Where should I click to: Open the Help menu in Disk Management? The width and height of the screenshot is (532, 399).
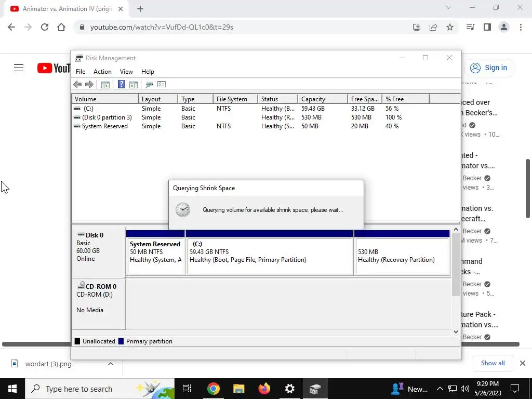tap(148, 72)
